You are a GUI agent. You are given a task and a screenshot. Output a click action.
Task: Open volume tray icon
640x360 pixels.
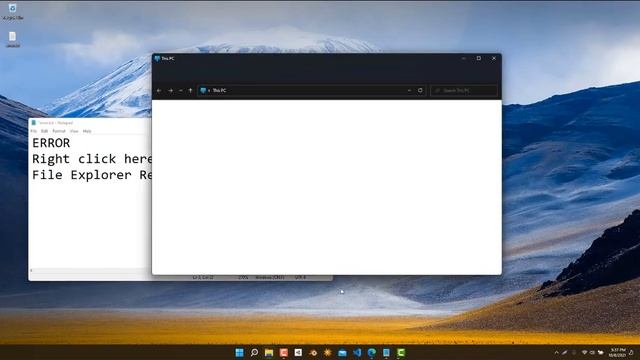pyautogui.click(x=592, y=352)
